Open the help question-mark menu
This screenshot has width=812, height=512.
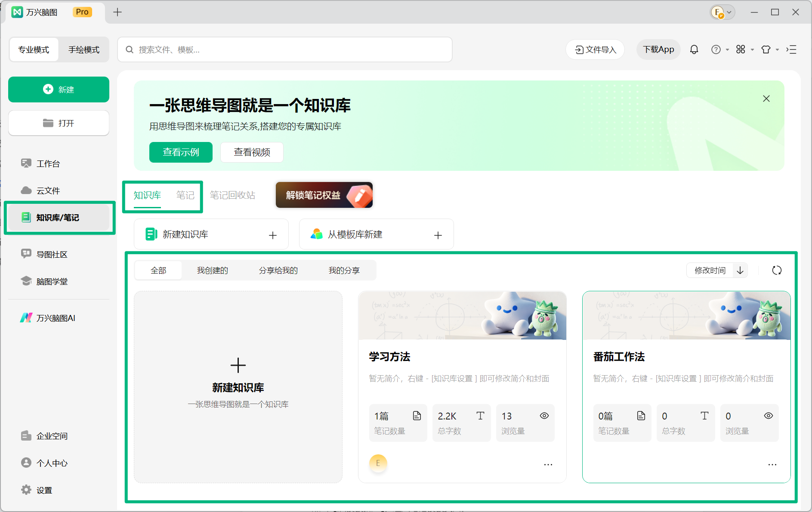719,49
